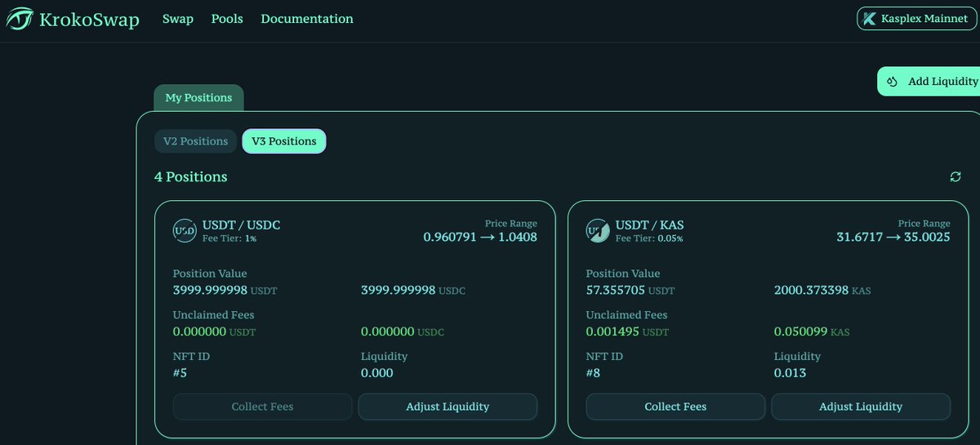
Task: Click the droplet icon in Add Liquidity
Action: click(892, 82)
